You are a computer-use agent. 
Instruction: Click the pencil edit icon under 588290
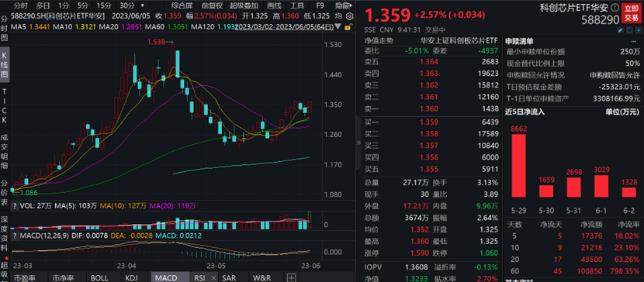(621, 30)
